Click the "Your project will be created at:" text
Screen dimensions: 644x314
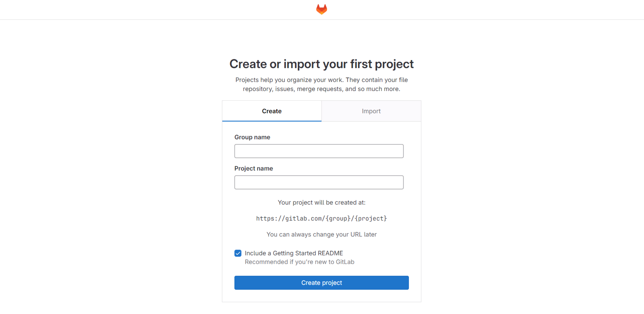point(321,203)
